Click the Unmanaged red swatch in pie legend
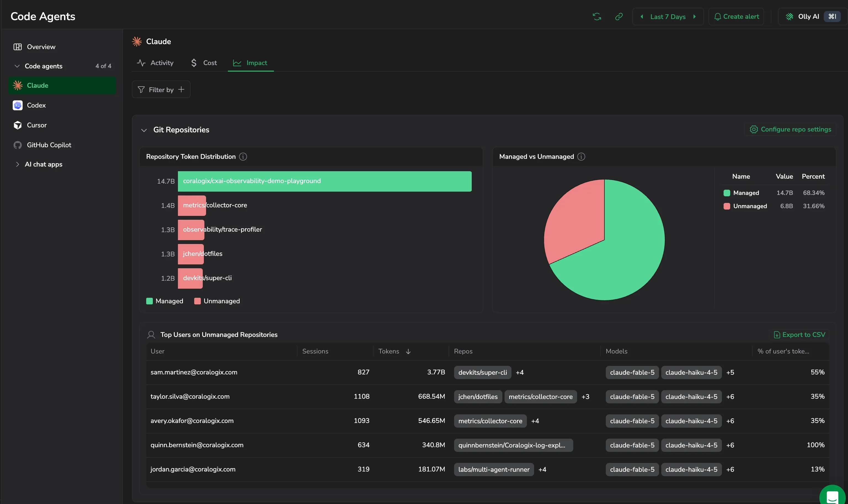The height and width of the screenshot is (504, 848). [727, 206]
